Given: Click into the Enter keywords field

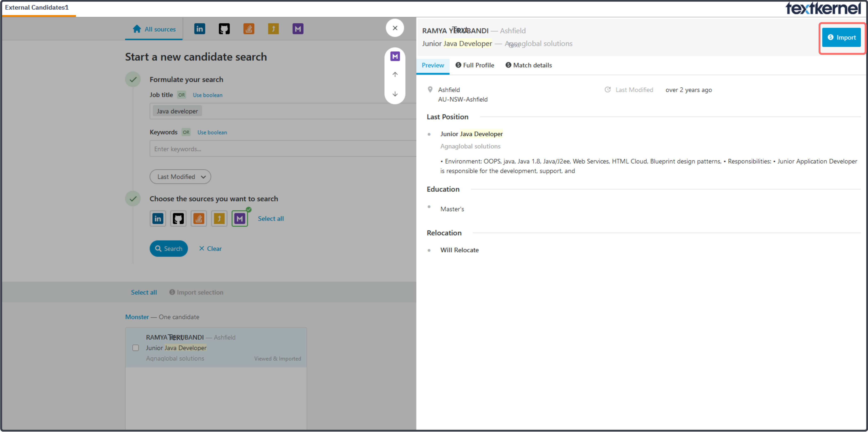Looking at the screenshot, I should tap(283, 149).
